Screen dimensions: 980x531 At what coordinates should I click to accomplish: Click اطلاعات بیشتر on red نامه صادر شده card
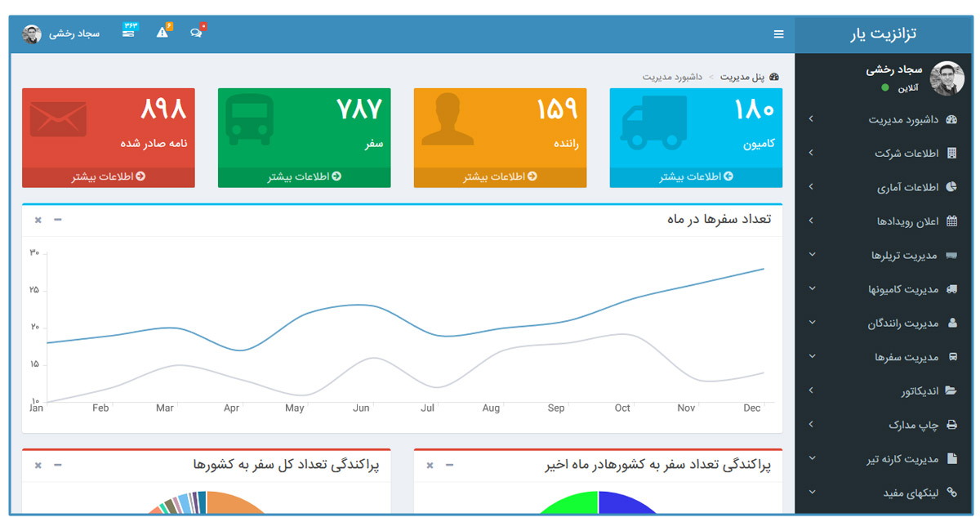[108, 177]
